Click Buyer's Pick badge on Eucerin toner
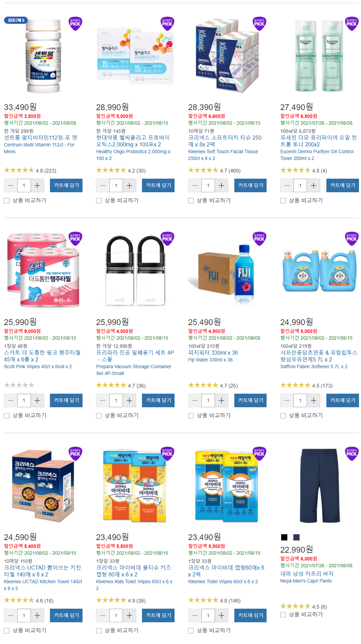 pyautogui.click(x=351, y=23)
